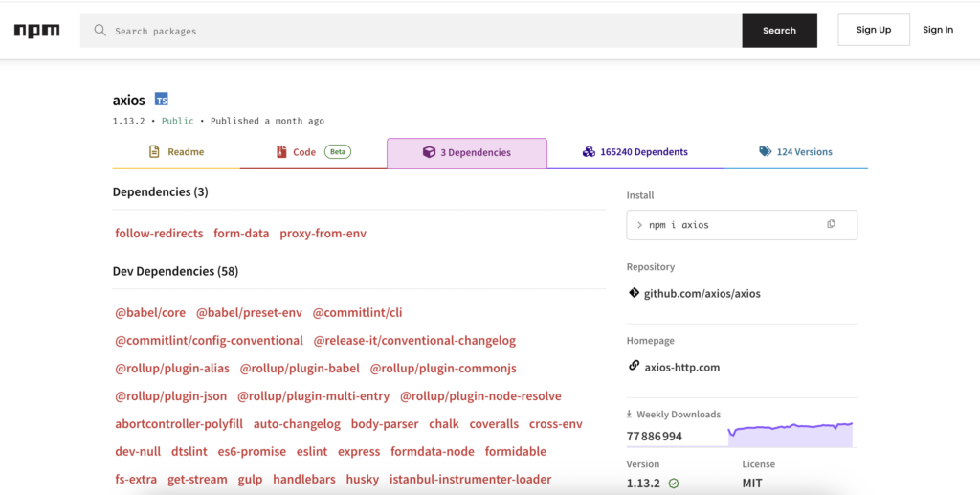This screenshot has width=980, height=495.
Task: Click the git repository icon
Action: 634,293
